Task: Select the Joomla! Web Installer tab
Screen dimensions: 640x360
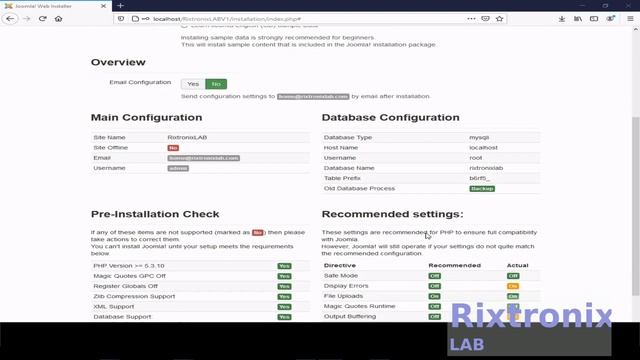Action: [56, 6]
